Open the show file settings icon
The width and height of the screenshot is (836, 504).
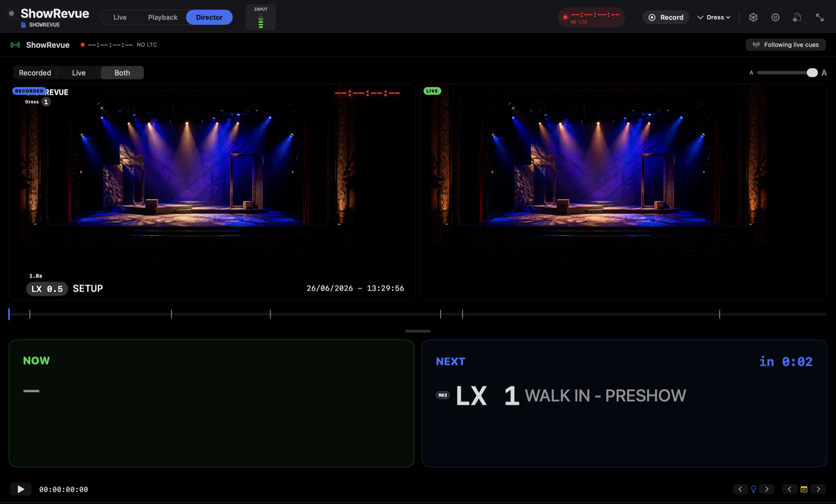coord(797,17)
